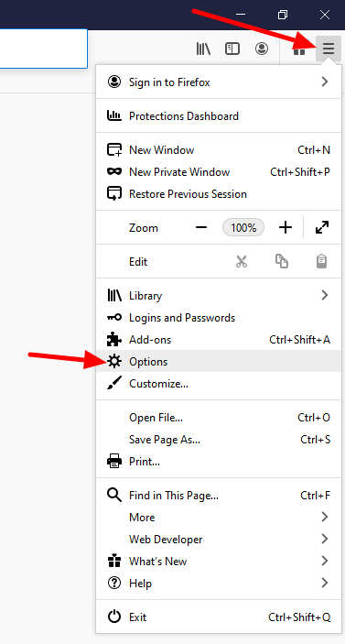The height and width of the screenshot is (644, 345).
Task: Click the zoom out minus button
Action: pos(201,227)
